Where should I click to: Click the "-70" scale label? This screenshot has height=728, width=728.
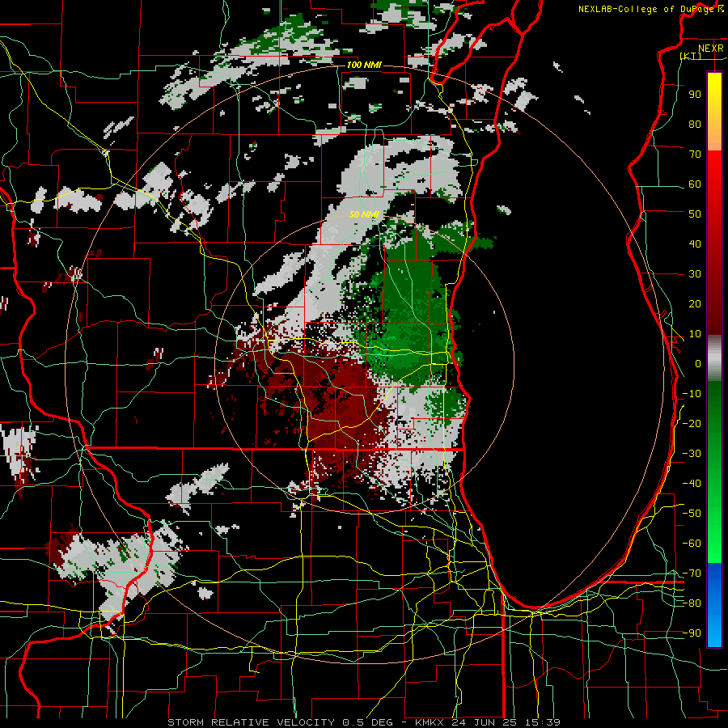coord(692,574)
